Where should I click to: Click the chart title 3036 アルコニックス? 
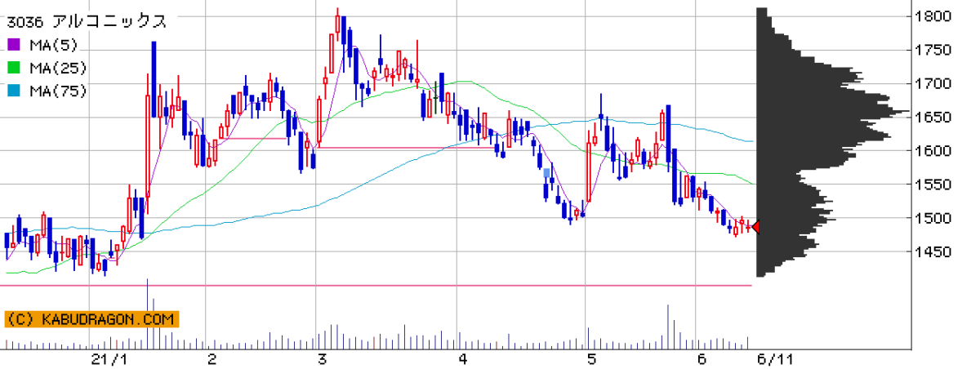87,22
